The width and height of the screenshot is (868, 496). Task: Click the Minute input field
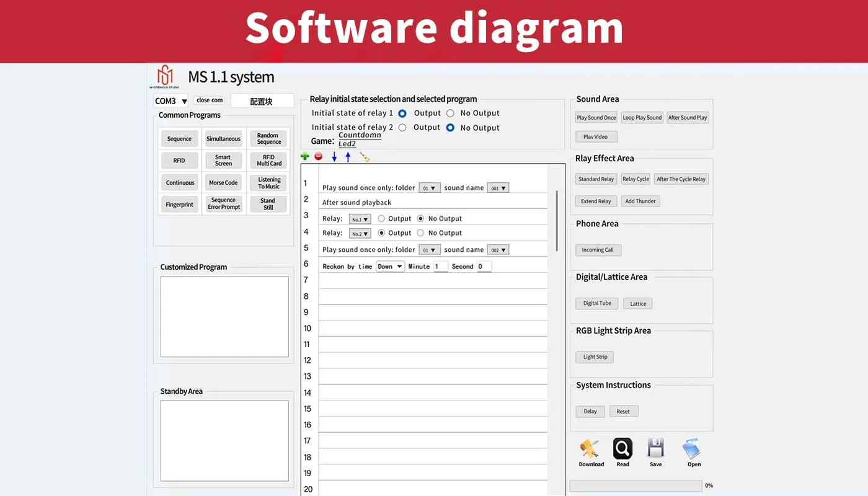point(441,267)
